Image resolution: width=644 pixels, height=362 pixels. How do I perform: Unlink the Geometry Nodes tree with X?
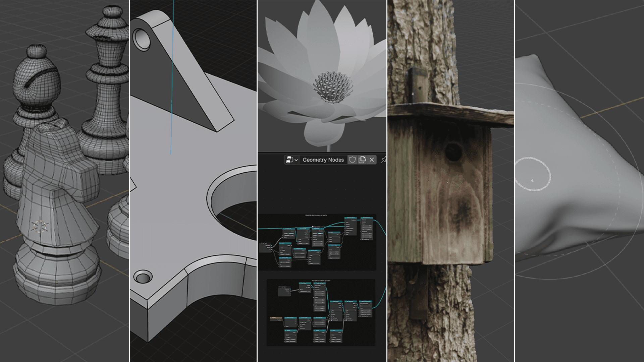point(372,160)
